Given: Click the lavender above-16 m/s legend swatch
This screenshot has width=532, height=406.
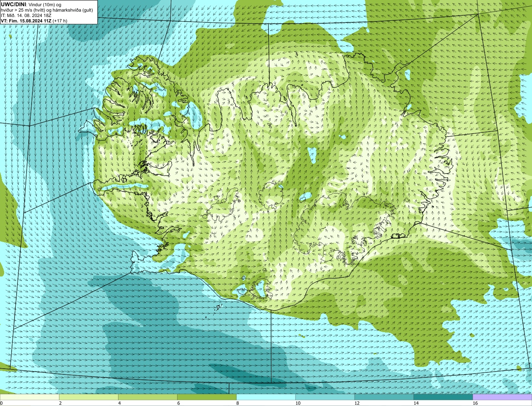Looking at the screenshot, I should click(x=502, y=397).
